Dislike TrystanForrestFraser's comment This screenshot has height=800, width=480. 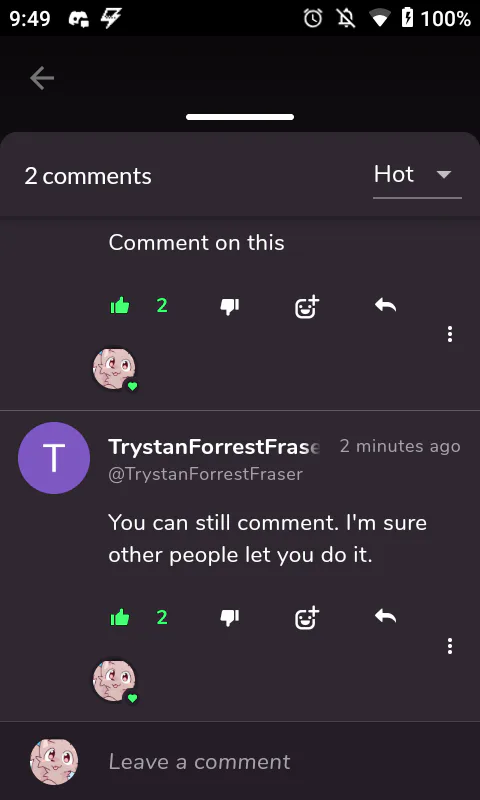(230, 618)
